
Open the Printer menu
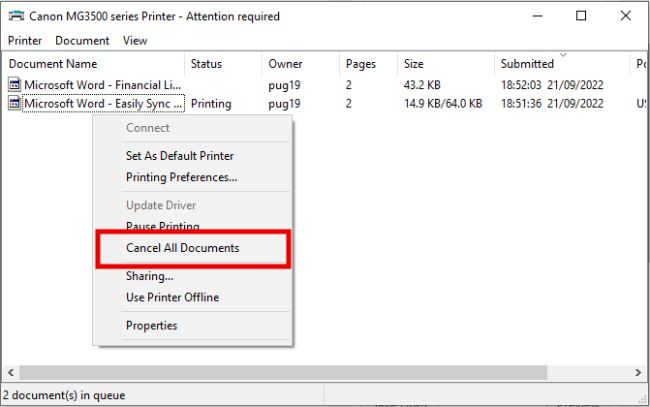coord(26,41)
